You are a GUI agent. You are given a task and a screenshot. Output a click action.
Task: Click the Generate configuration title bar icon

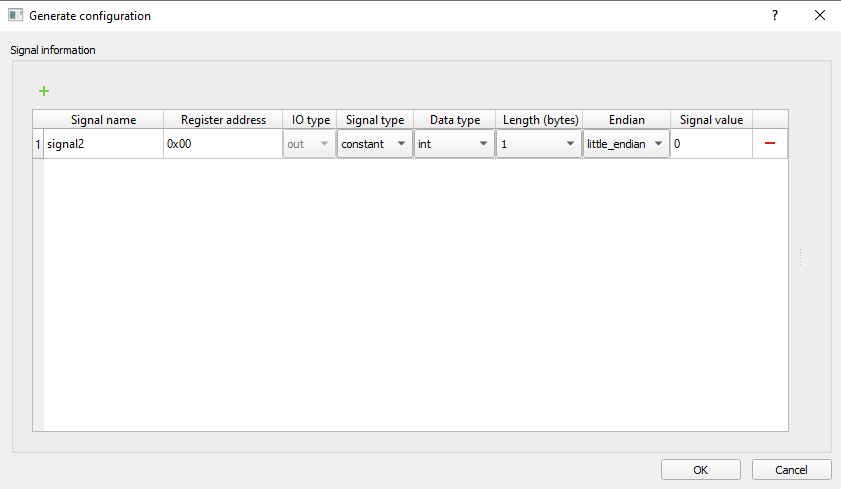click(15, 16)
